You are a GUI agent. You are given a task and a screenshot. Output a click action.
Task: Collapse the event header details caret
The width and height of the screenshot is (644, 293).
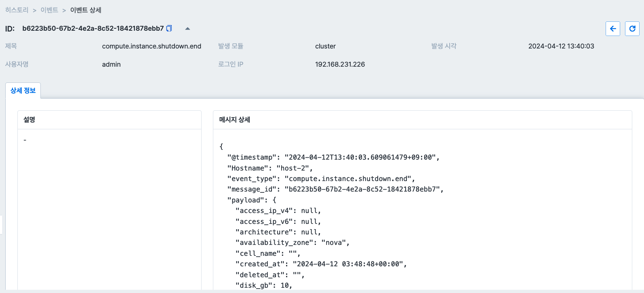click(187, 29)
